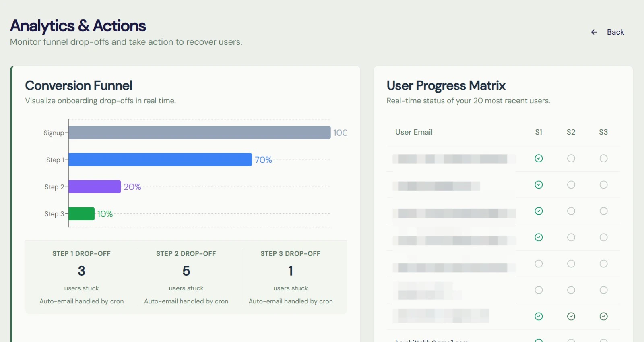Select the blue Step 1 funnel bar
Screen dimensions: 644x342
coord(160,160)
